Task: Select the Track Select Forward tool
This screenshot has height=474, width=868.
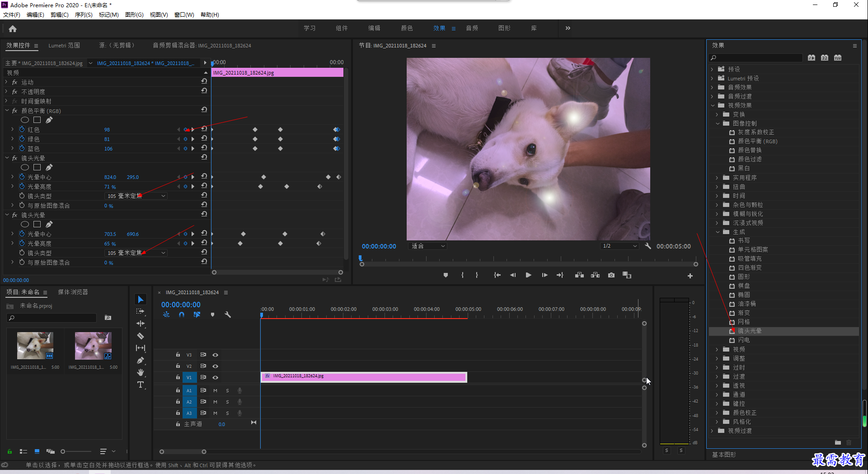Action: pyautogui.click(x=141, y=311)
